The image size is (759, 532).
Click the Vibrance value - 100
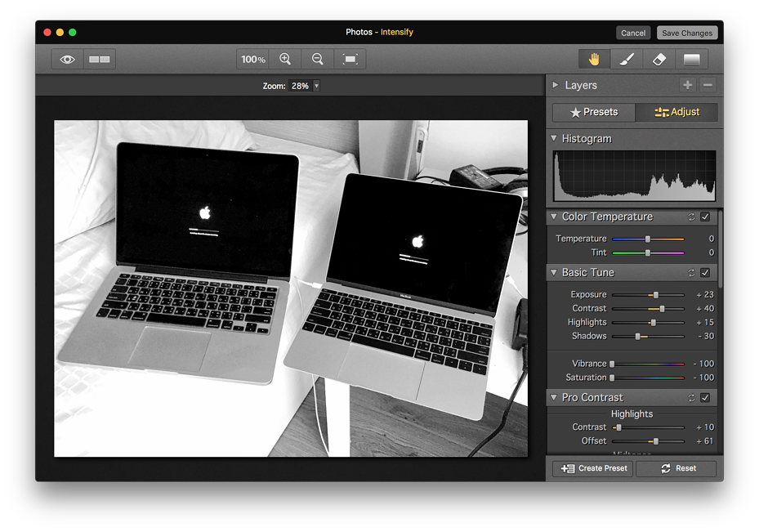pos(703,364)
